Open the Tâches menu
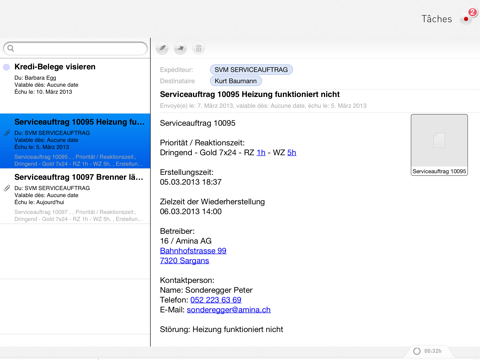 point(437,19)
